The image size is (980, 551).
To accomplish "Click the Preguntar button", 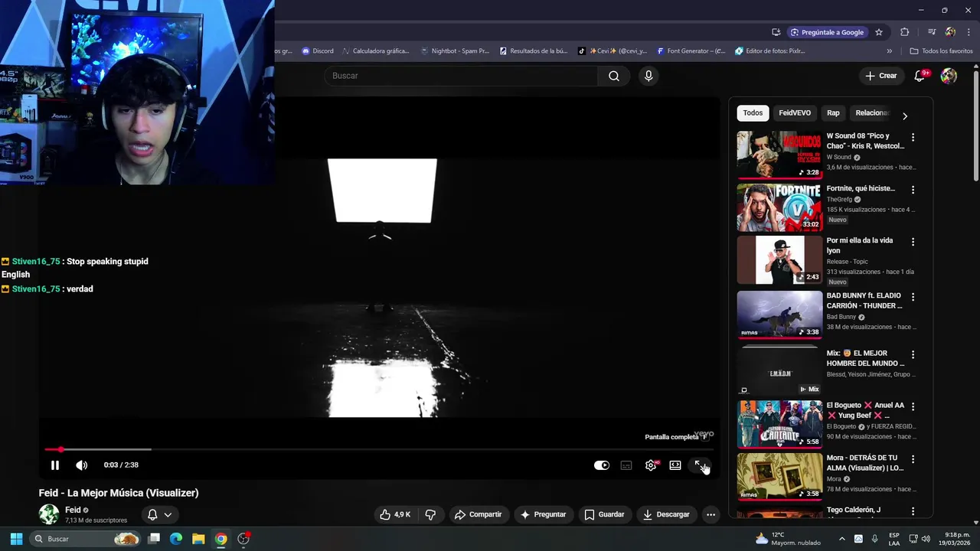I will pos(543,514).
